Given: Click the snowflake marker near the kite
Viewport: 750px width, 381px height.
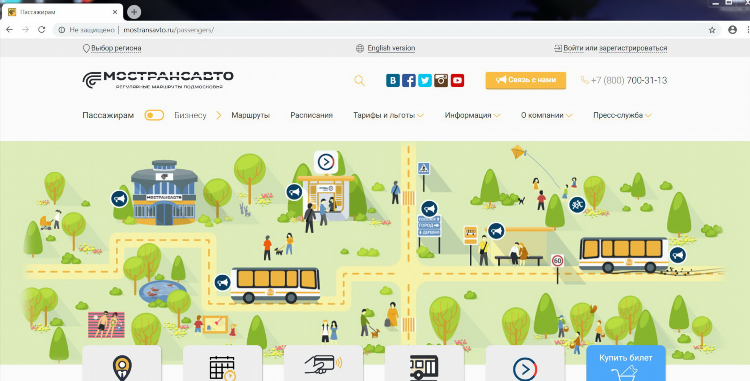Looking at the screenshot, I should [577, 205].
